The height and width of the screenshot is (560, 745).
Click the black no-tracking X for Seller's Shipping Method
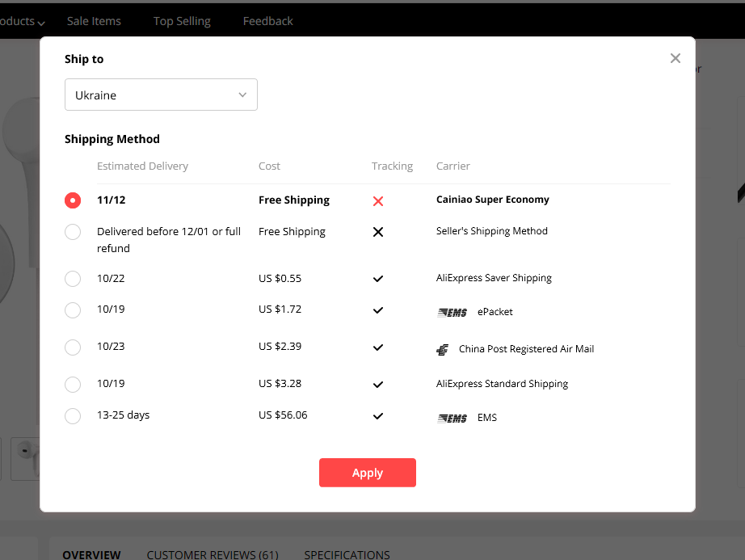[378, 232]
